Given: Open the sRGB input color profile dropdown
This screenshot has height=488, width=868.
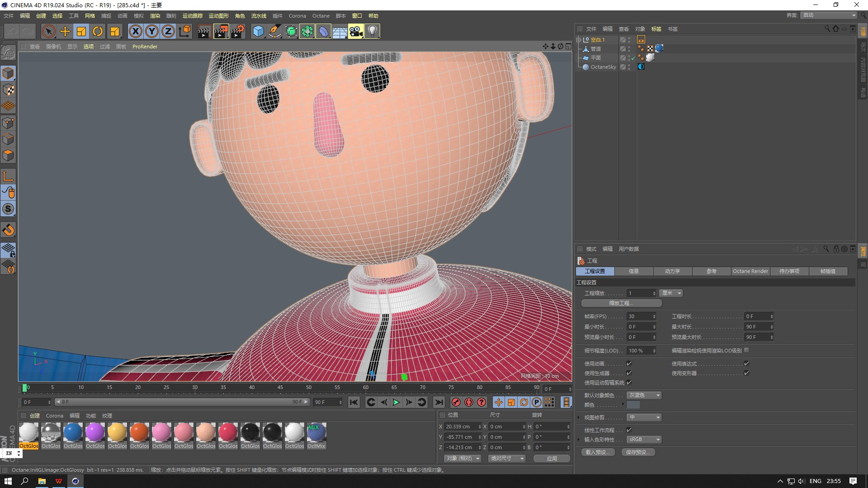Looking at the screenshot, I should [x=644, y=439].
